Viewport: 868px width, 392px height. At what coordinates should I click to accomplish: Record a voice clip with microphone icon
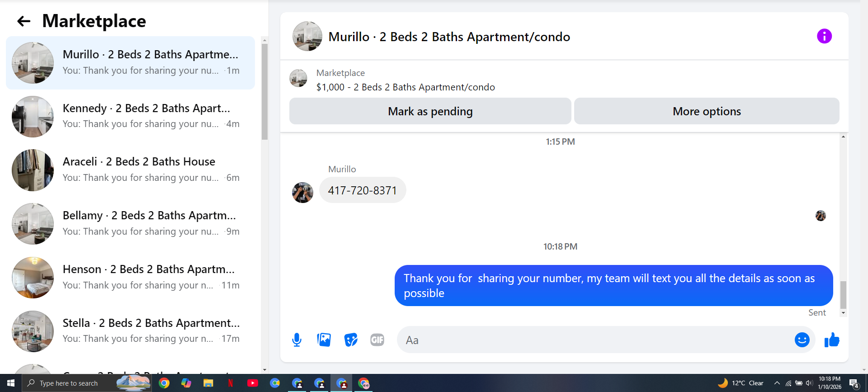tap(297, 340)
